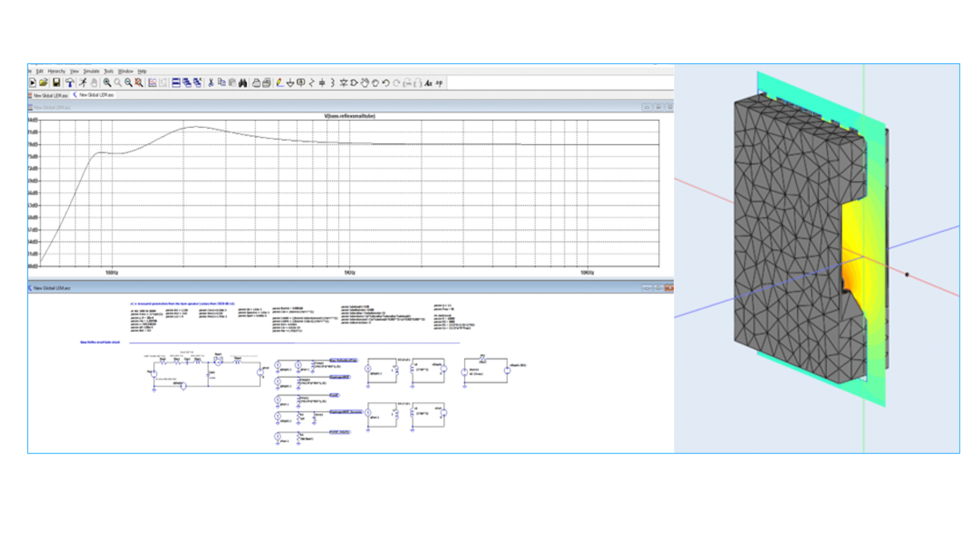Select the Draw Wire pencil tool
Image resolution: width=980 pixels, height=551 pixels.
coord(280,83)
